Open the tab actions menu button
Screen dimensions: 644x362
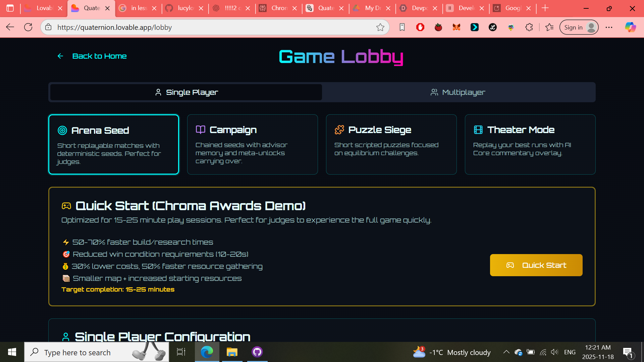[10, 8]
